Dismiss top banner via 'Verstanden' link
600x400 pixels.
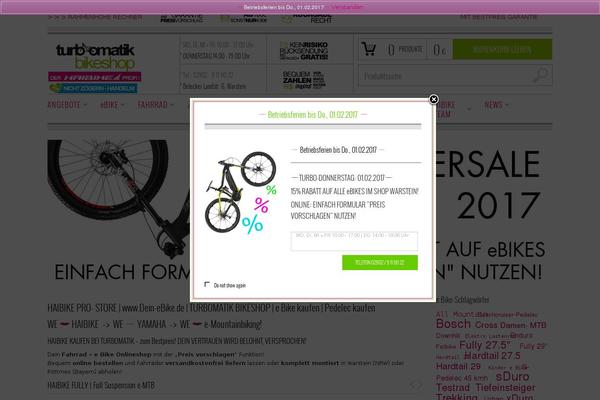tap(347, 7)
